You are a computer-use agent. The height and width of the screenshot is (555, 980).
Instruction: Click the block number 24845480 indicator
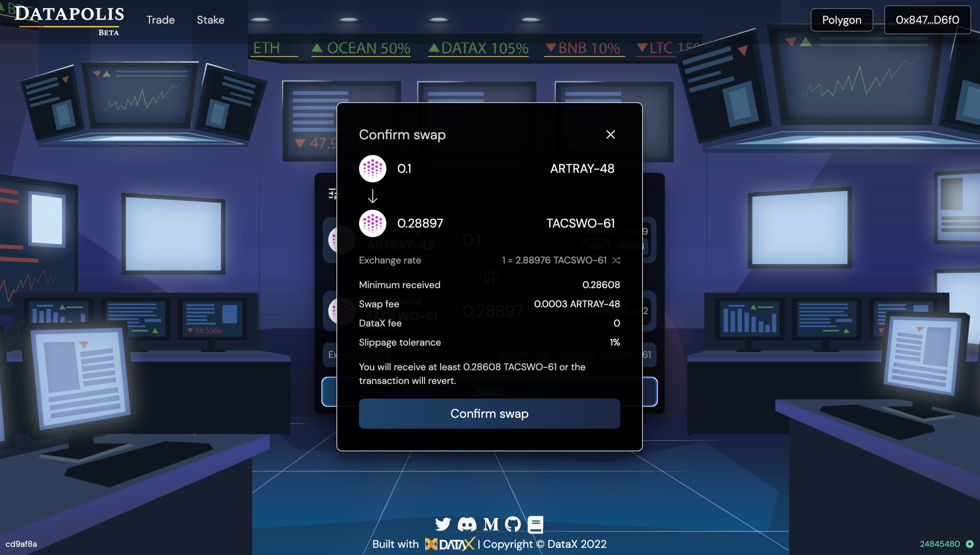(x=940, y=544)
